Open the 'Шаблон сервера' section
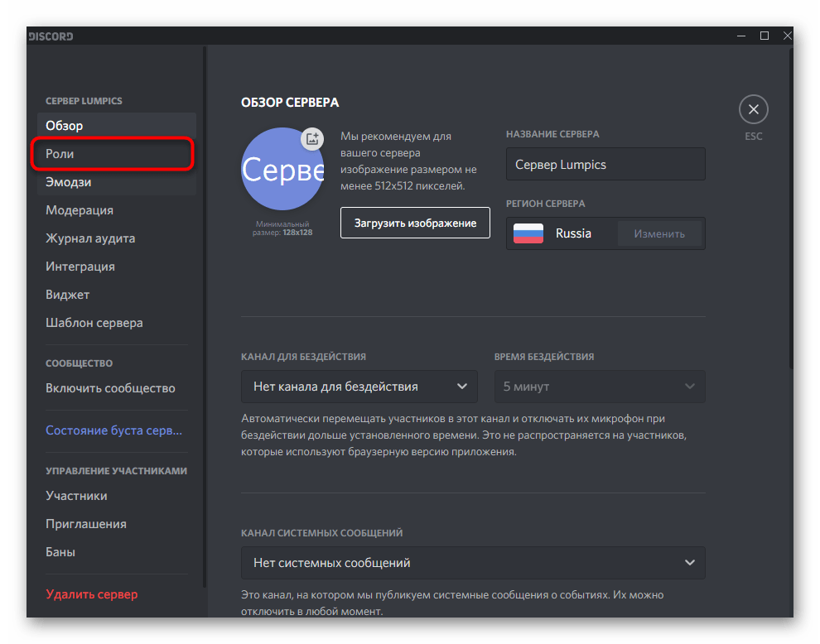 94,322
